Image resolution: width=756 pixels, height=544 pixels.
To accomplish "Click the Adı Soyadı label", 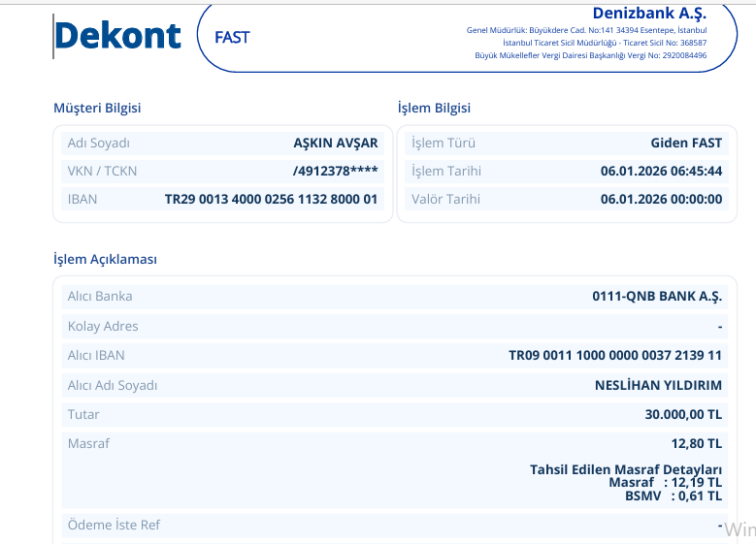I will (99, 144).
